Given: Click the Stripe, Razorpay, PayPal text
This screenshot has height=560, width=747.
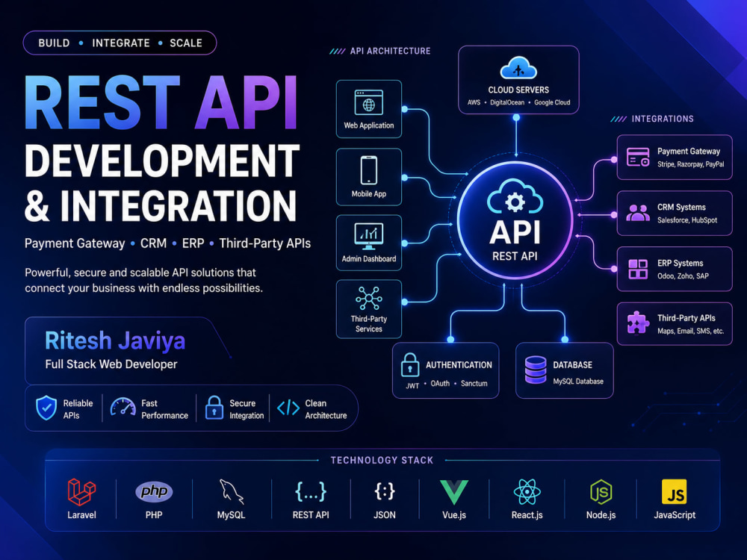Looking at the screenshot, I should (691, 164).
